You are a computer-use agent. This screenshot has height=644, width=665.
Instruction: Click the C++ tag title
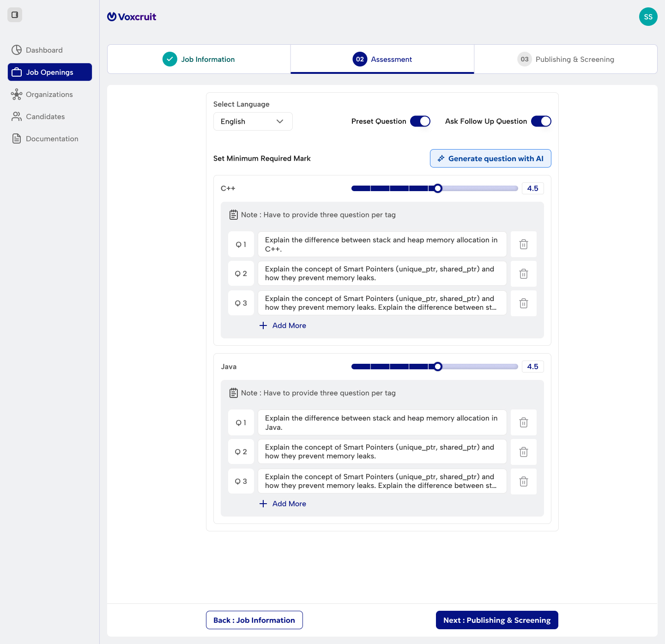(228, 188)
